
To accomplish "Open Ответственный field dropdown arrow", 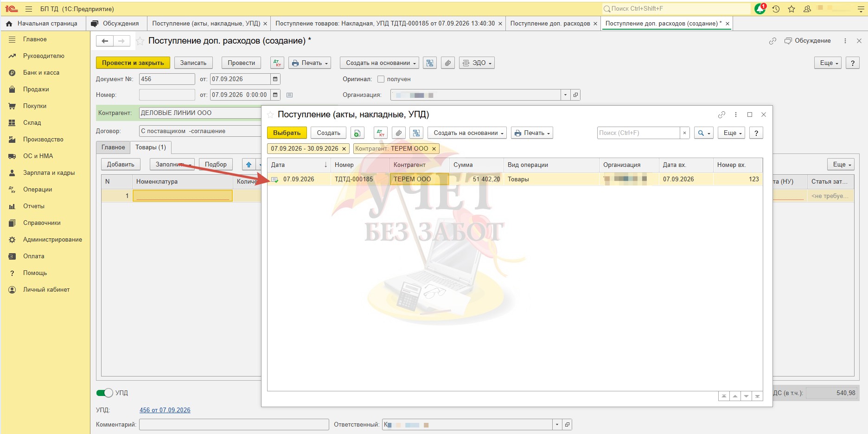I will (x=557, y=424).
